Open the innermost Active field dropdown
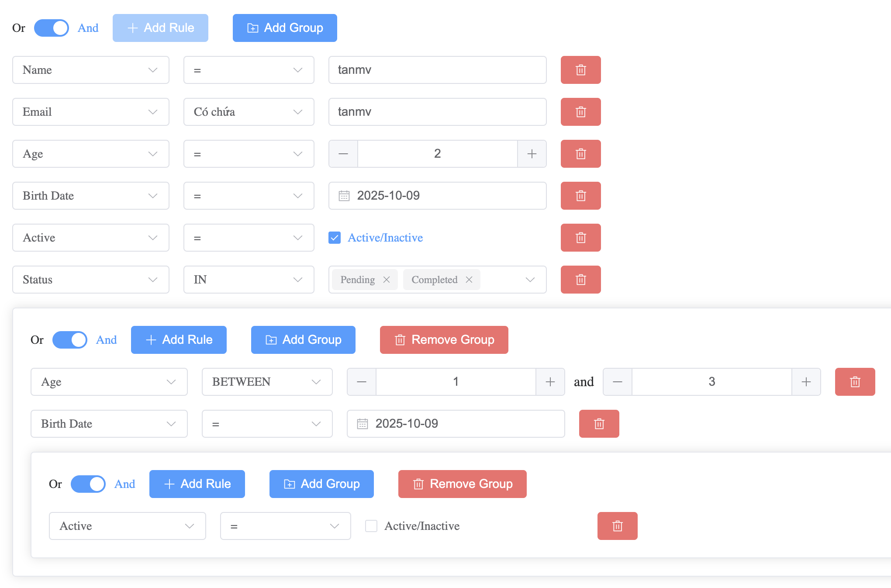 coord(128,526)
